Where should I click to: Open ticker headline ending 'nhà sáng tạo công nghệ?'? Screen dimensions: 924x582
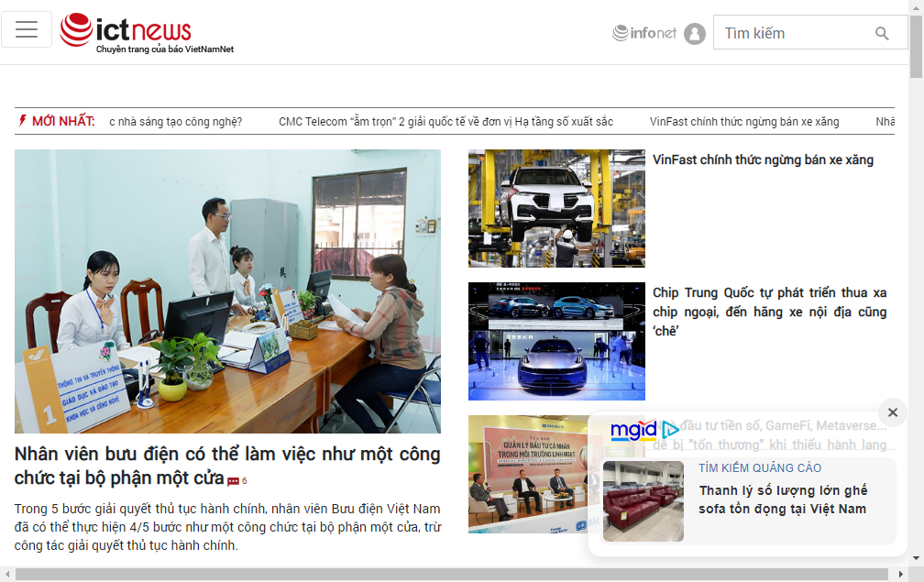(176, 122)
